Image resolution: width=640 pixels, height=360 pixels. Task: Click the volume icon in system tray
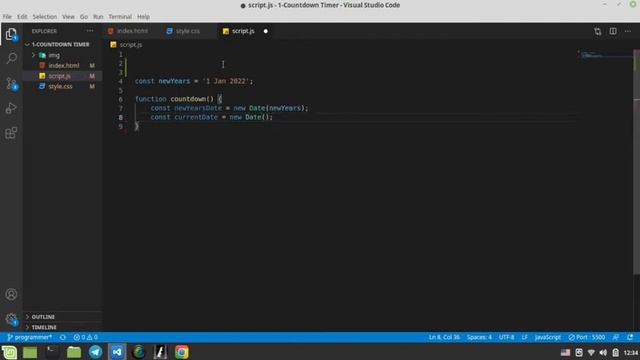[x=603, y=352]
